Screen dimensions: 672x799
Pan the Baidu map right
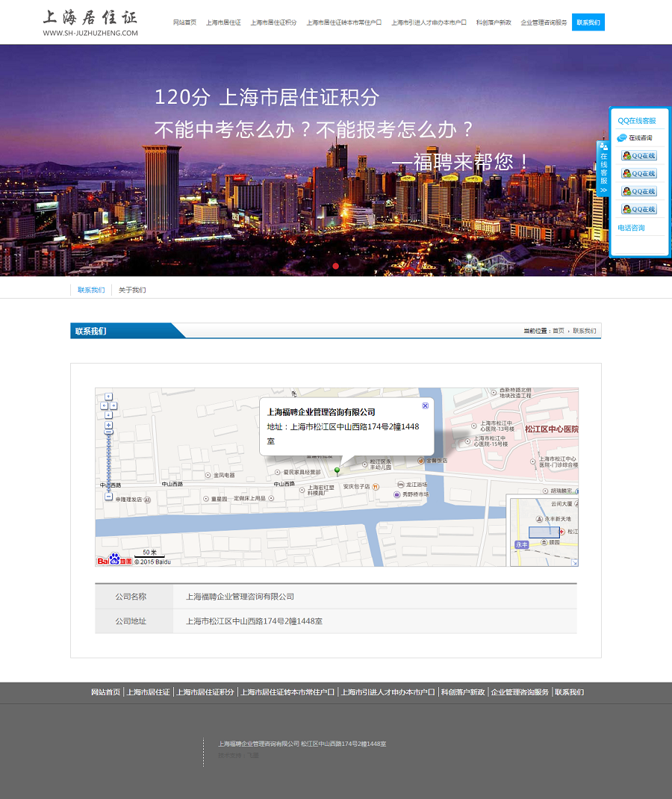pos(113,406)
